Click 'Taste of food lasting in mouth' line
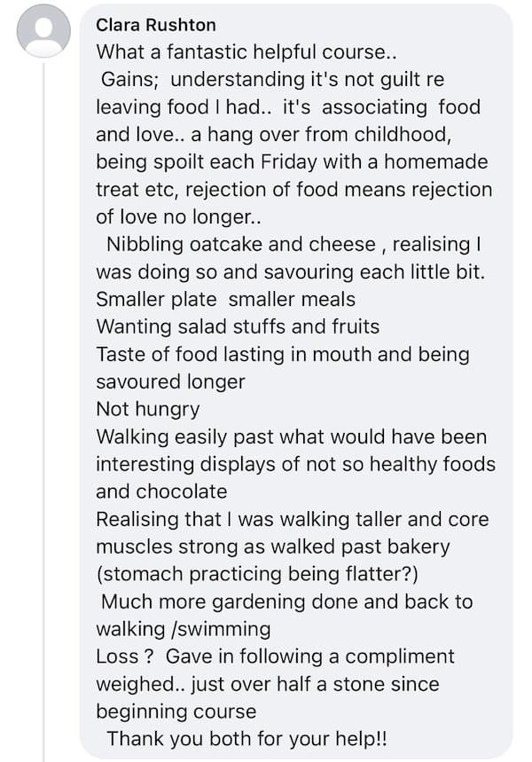532x762 pixels. [282, 354]
